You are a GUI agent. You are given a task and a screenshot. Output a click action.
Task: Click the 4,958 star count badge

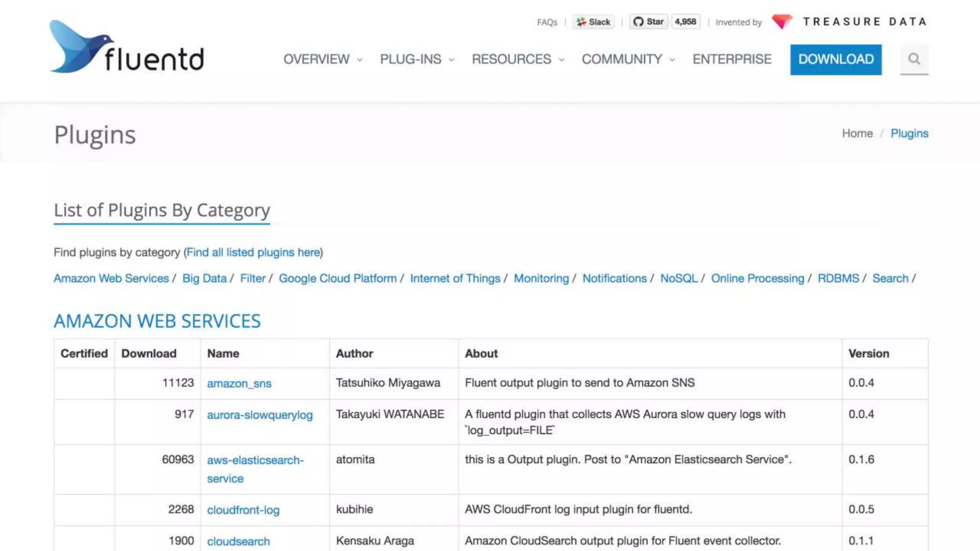pyautogui.click(x=685, y=22)
